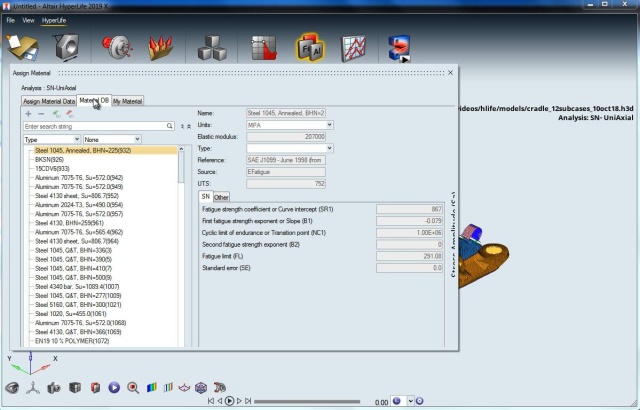Screen dimensions: 640x410
Task: Select EN19 10 % POLYMER(1072)
Action: pyautogui.click(x=72, y=341)
